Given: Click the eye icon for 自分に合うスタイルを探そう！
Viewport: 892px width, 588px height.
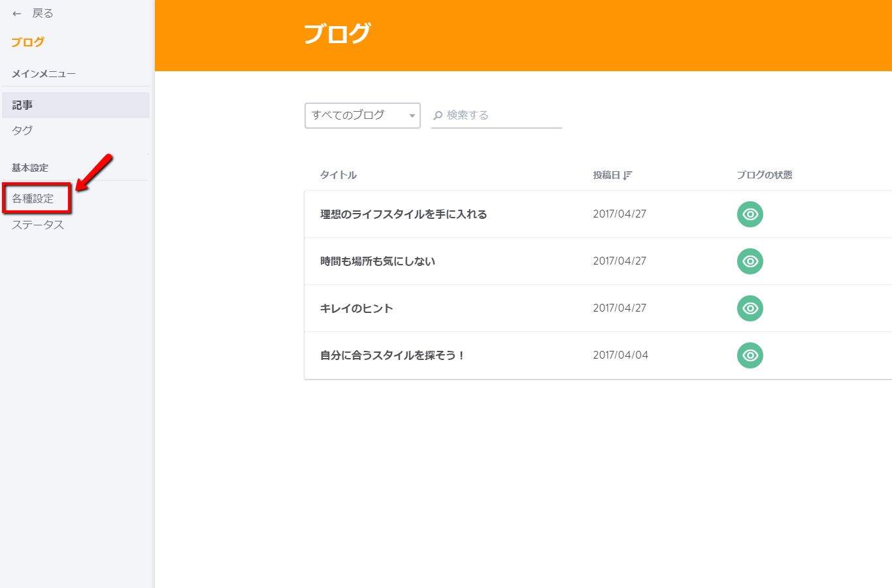Looking at the screenshot, I should click(x=750, y=355).
